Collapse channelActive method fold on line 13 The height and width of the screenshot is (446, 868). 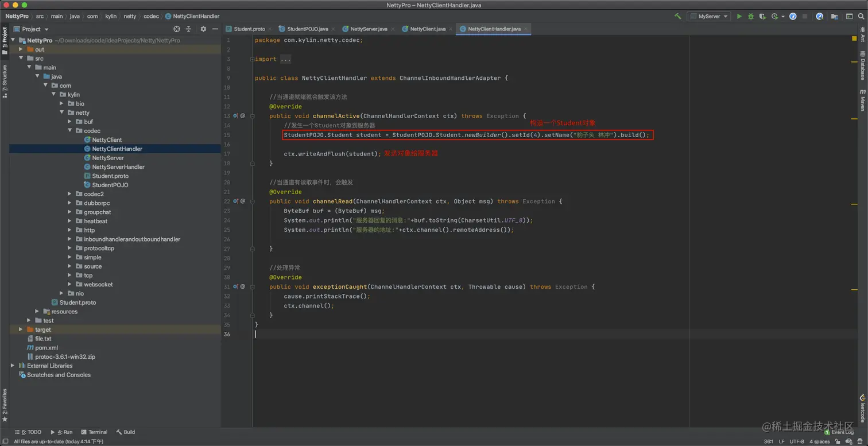(252, 116)
